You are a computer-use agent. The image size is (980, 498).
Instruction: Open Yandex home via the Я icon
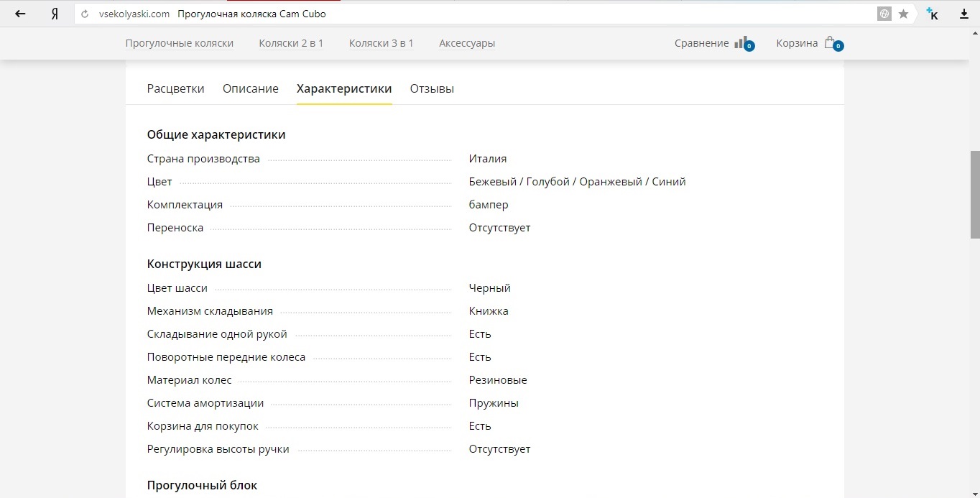click(x=54, y=14)
